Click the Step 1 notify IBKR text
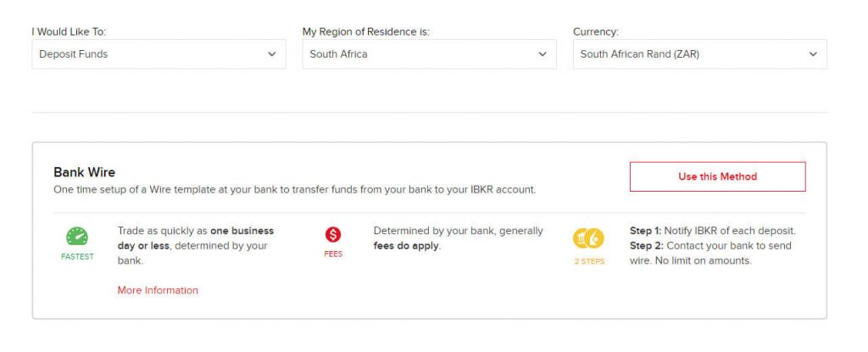The height and width of the screenshot is (352, 868). 713,231
